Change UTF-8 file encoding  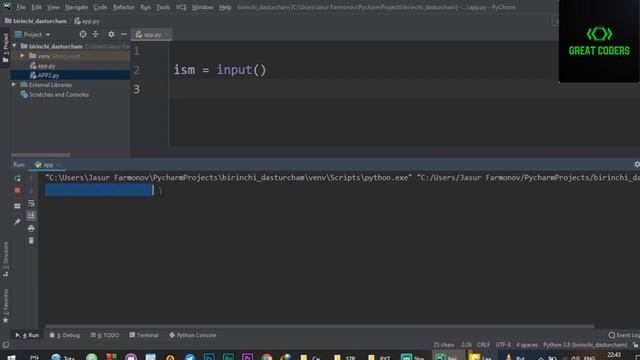[503, 345]
